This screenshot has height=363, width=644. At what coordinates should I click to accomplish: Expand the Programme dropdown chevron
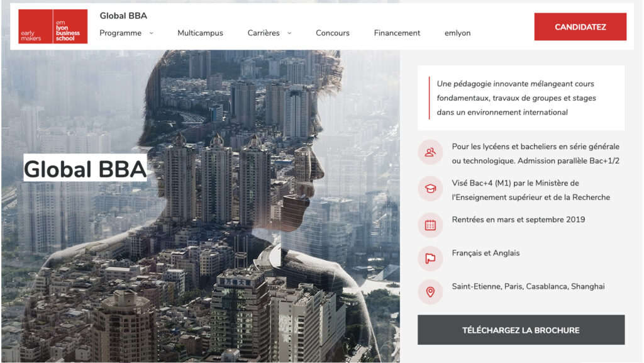(x=151, y=33)
